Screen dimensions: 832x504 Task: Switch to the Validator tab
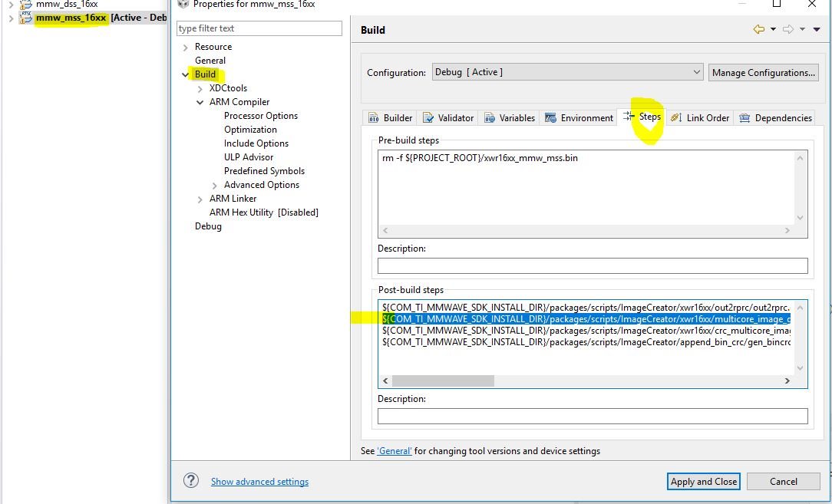coord(447,118)
